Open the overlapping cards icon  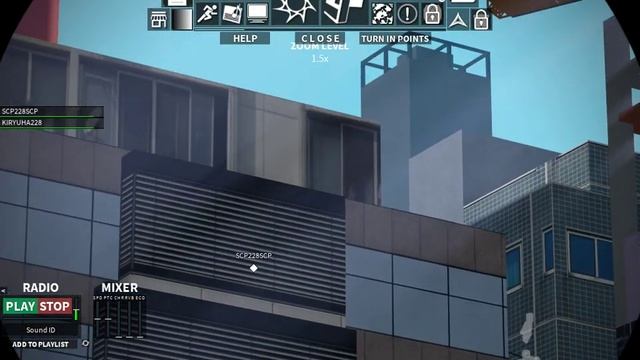click(343, 11)
